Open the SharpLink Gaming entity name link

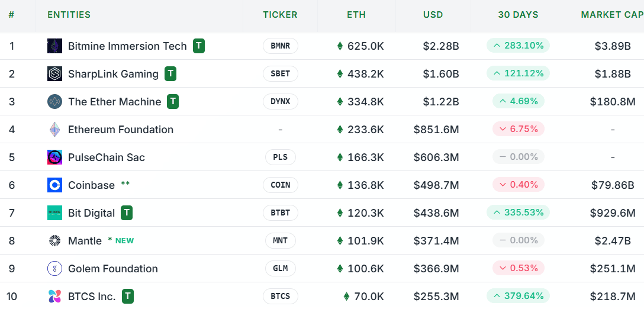[113, 74]
